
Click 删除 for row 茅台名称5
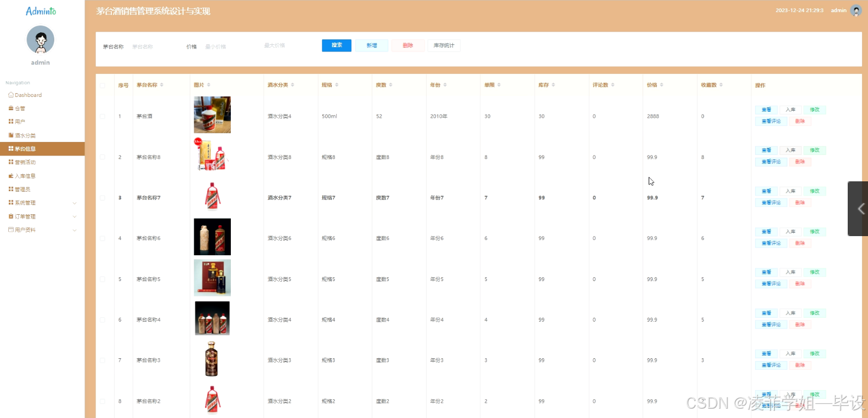coord(800,284)
